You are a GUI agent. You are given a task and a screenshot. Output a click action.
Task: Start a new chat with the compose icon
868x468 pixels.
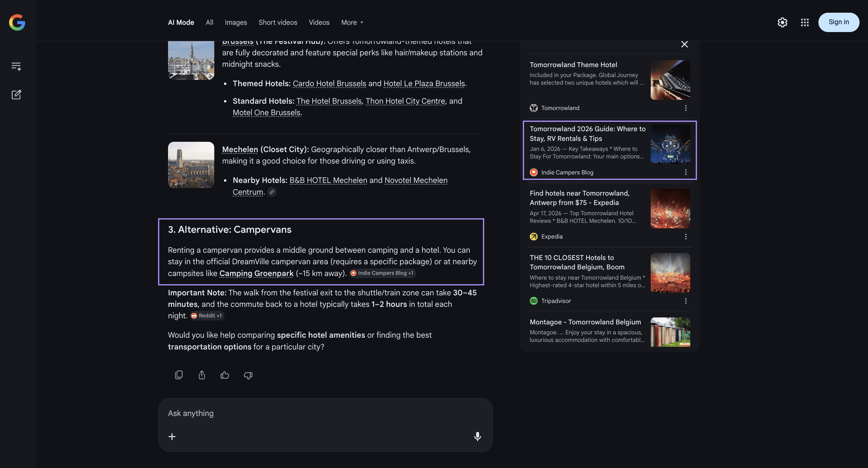coord(16,94)
